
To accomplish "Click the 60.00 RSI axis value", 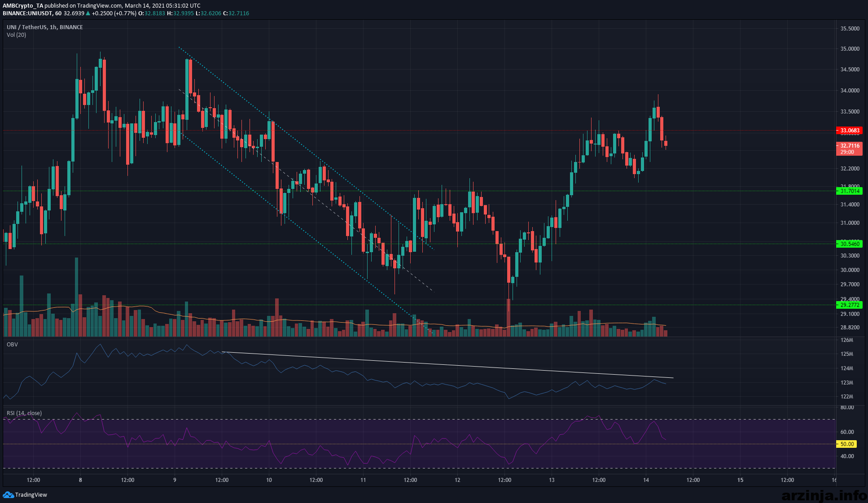I will point(847,432).
